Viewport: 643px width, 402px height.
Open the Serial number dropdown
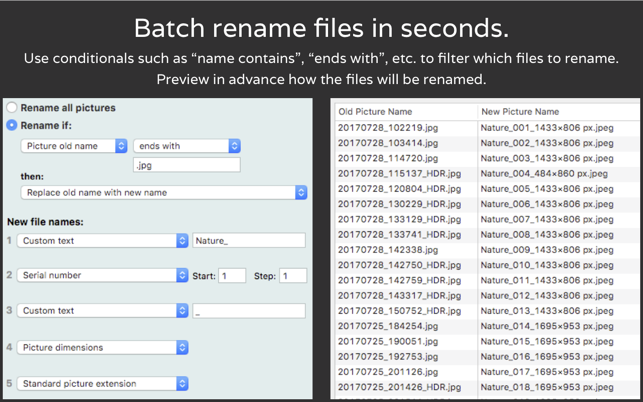[103, 275]
